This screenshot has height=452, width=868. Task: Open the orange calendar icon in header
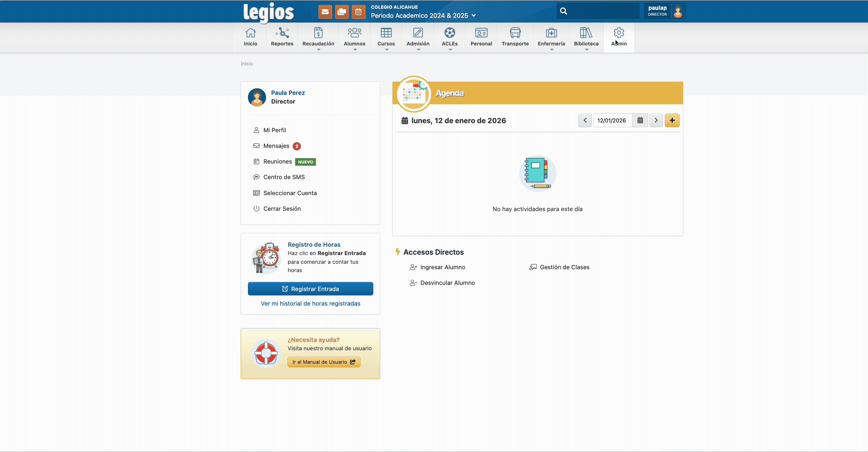(358, 12)
